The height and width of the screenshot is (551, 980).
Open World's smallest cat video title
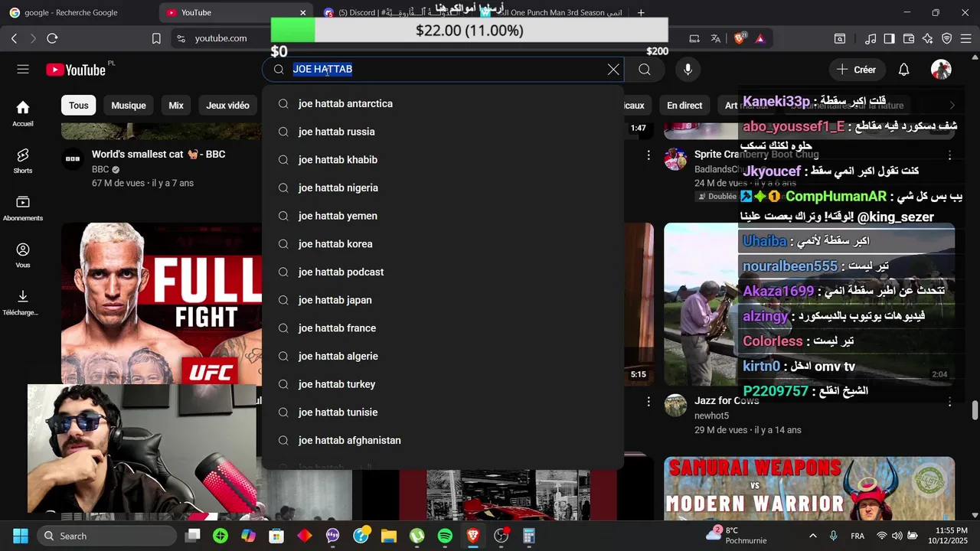click(158, 154)
